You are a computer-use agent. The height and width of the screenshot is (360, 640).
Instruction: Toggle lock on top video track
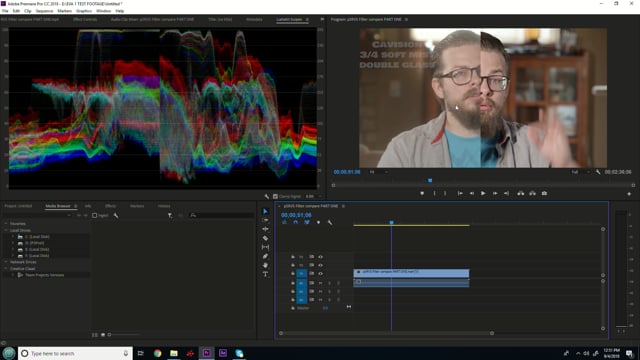(x=293, y=257)
